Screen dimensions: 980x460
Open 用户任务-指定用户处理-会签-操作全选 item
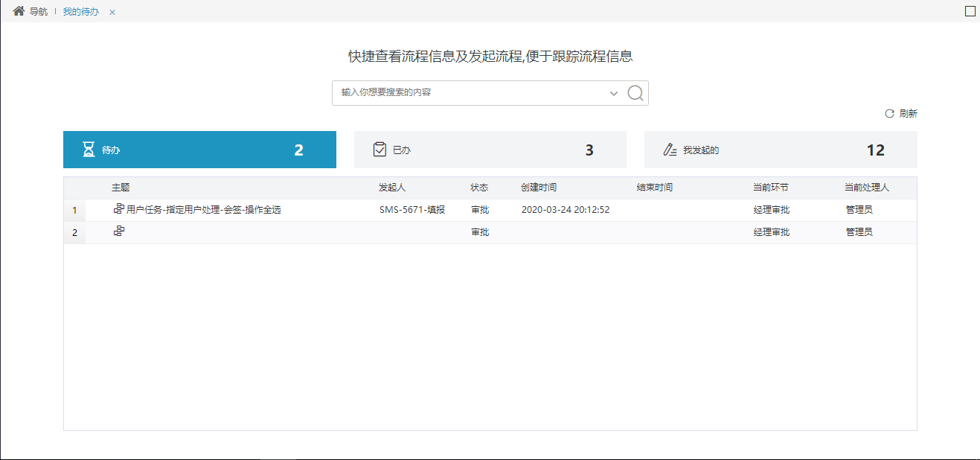coord(203,210)
